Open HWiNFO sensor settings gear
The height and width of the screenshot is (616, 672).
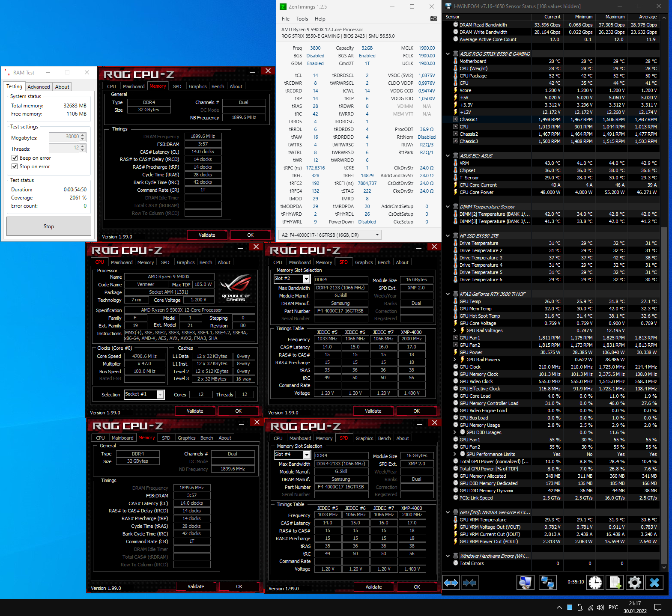(635, 583)
